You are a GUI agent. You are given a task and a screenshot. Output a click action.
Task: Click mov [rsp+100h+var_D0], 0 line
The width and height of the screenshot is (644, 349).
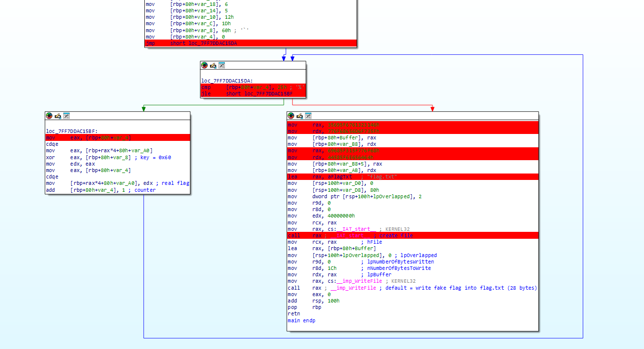pyautogui.click(x=331, y=183)
